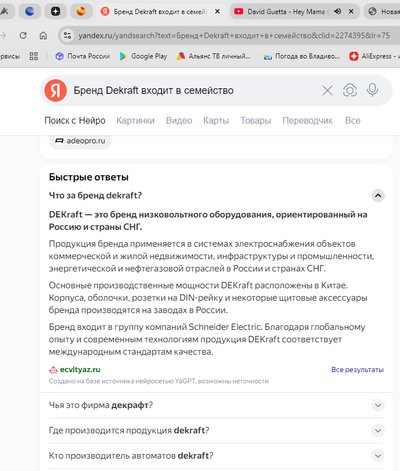The height and width of the screenshot is (471, 400).
Task: Open image search via camera icon
Action: coord(350,90)
